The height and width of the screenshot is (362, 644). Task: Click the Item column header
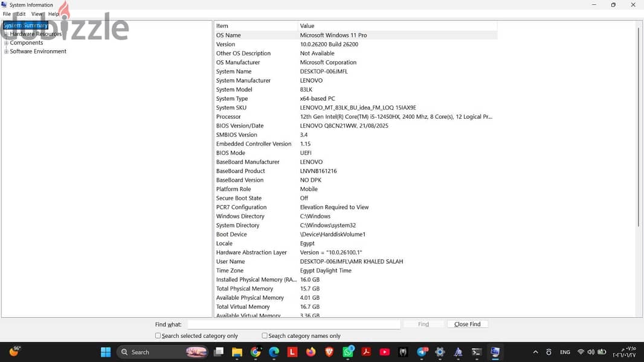click(256, 26)
